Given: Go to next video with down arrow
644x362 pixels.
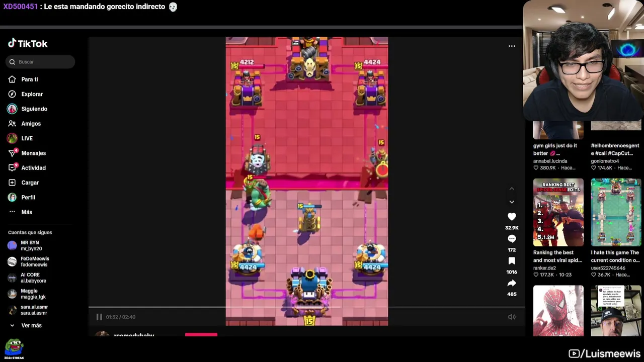Looking at the screenshot, I should pyautogui.click(x=512, y=202).
